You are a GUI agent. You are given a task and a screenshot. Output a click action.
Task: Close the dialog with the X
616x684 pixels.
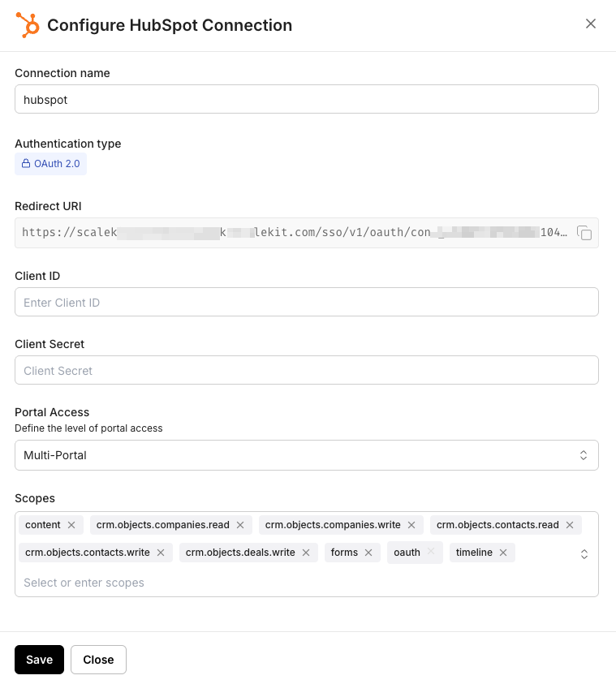(x=591, y=24)
